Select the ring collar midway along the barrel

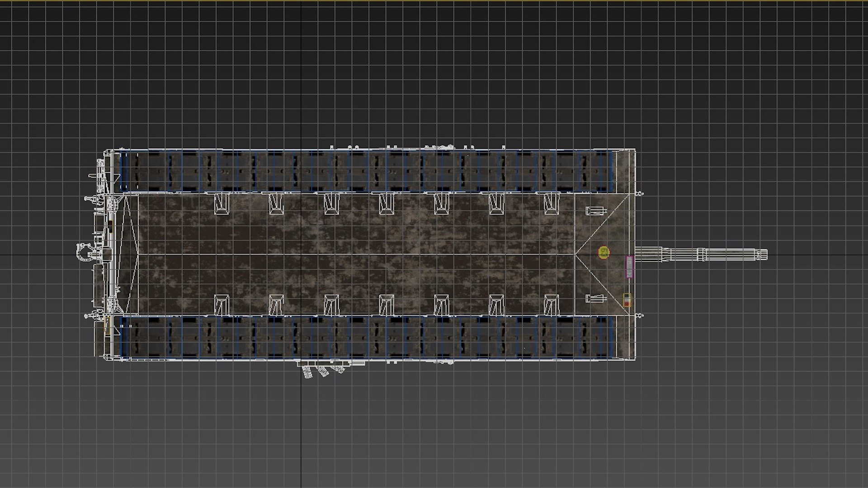(701, 254)
